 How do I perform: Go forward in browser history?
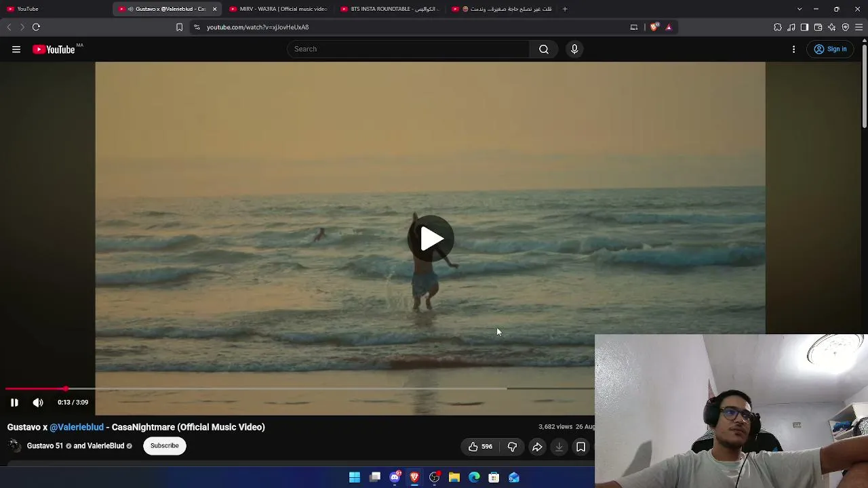[x=22, y=27]
